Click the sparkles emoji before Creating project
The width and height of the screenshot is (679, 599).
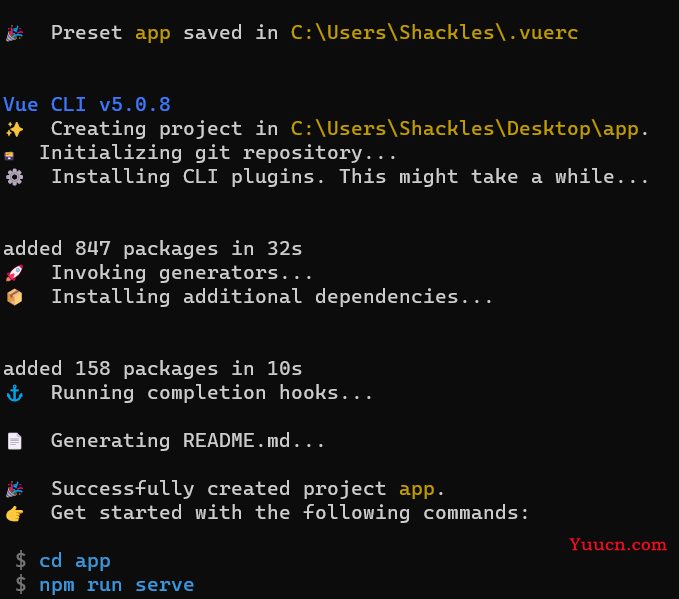(14, 129)
